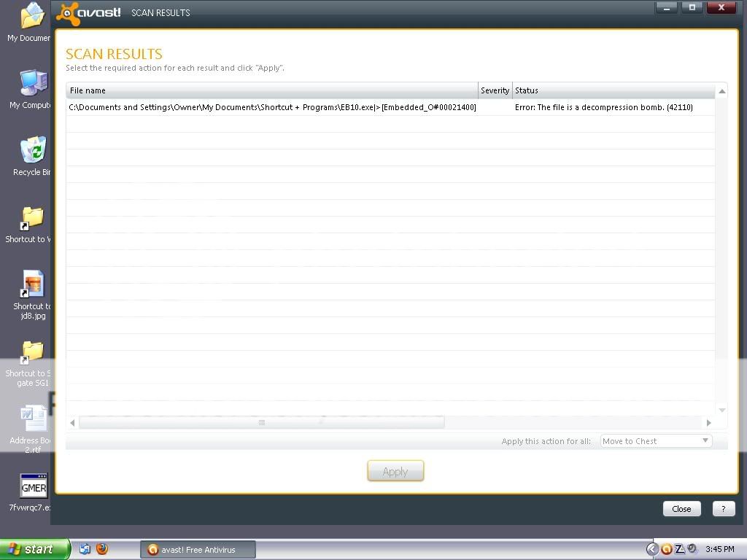This screenshot has height=560, width=747.
Task: Close the scan results dialog with Close button
Action: click(682, 508)
